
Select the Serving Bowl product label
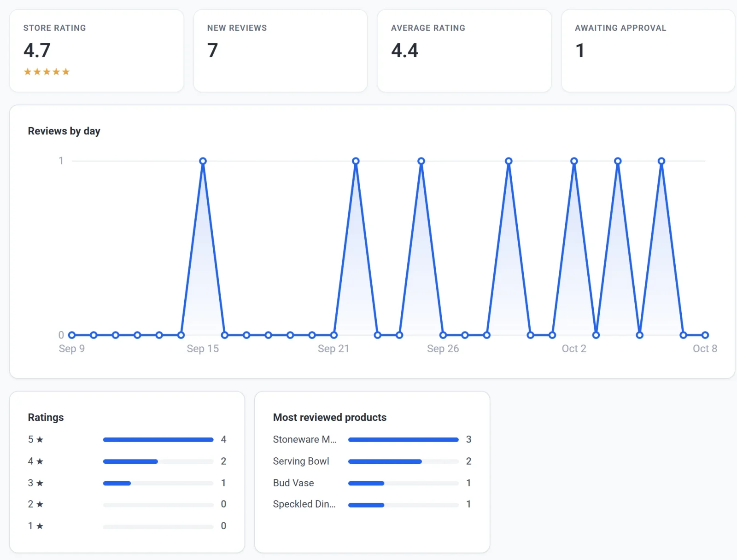[x=301, y=461]
